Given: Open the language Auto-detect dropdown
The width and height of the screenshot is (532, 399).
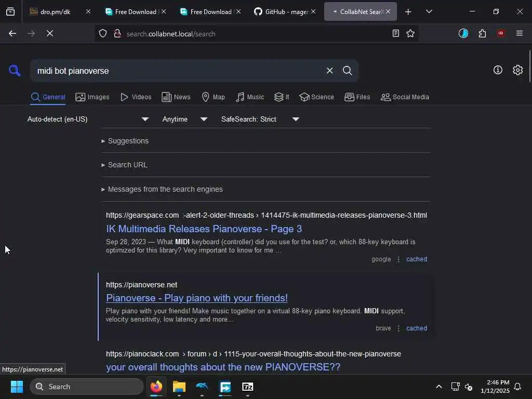Looking at the screenshot, I should (88, 119).
